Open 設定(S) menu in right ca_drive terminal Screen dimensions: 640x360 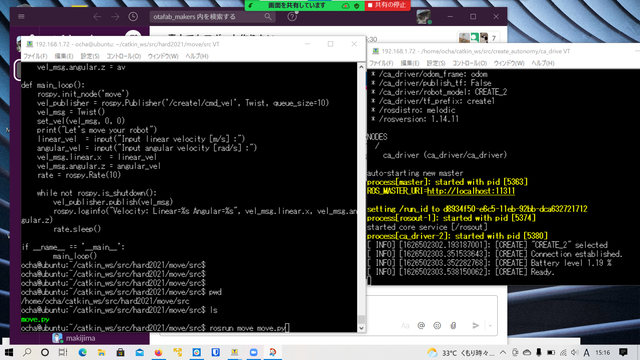coord(436,63)
